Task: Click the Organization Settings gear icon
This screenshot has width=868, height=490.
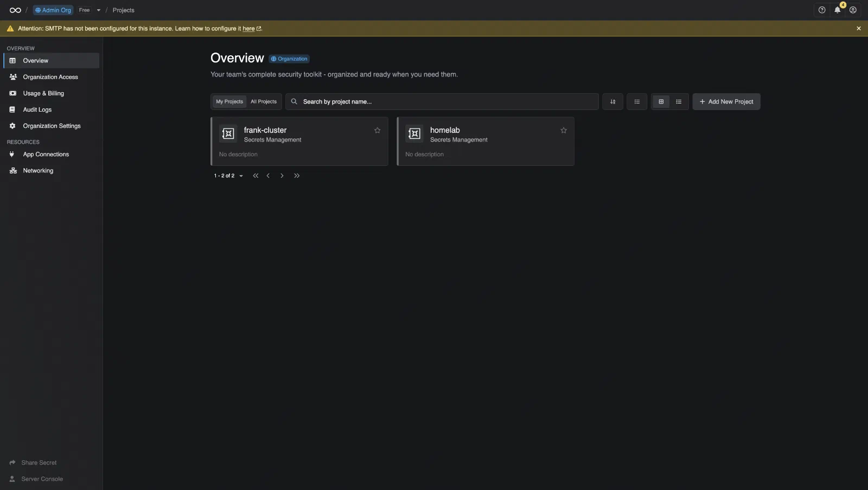Action: tap(12, 126)
